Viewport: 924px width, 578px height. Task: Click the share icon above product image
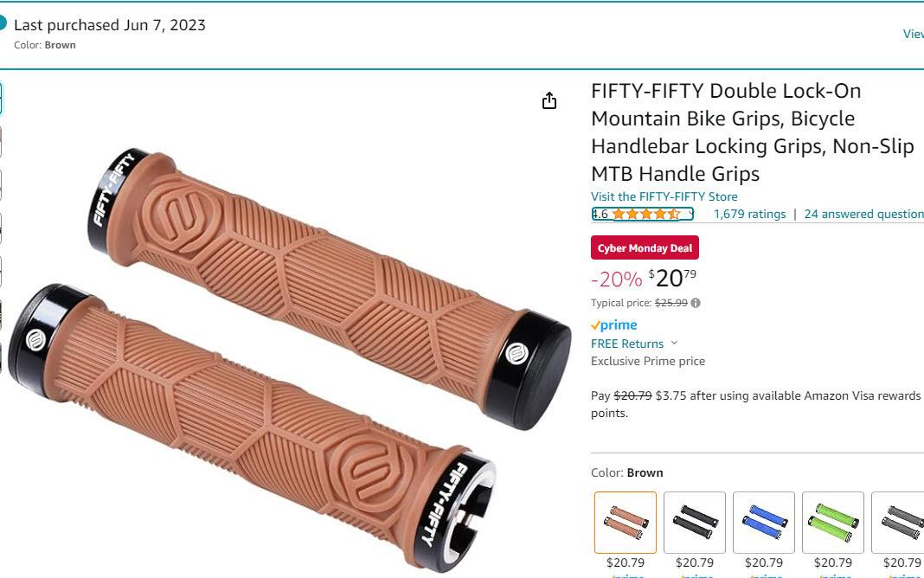[549, 100]
